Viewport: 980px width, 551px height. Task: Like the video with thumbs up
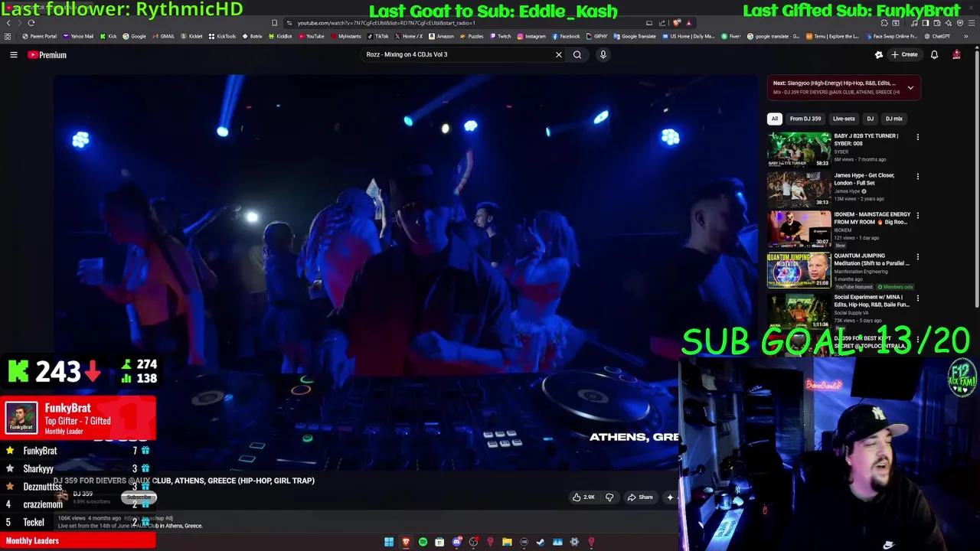point(583,497)
